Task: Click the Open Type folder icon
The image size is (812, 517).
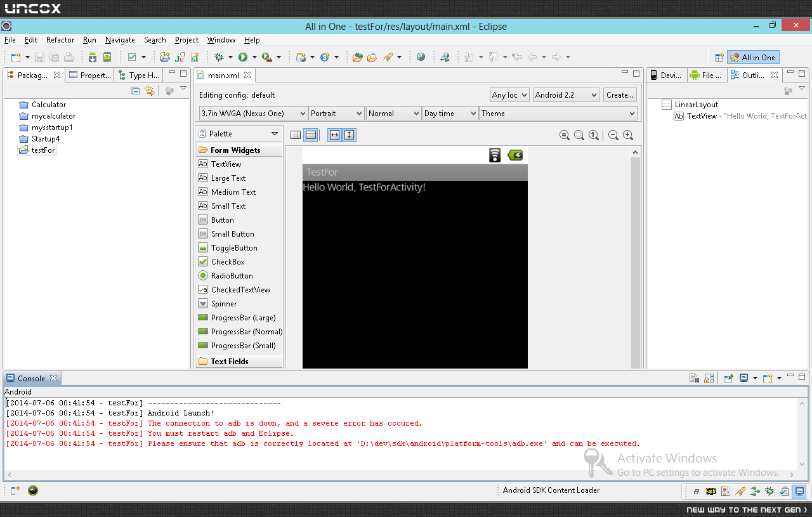Action: pos(358,57)
